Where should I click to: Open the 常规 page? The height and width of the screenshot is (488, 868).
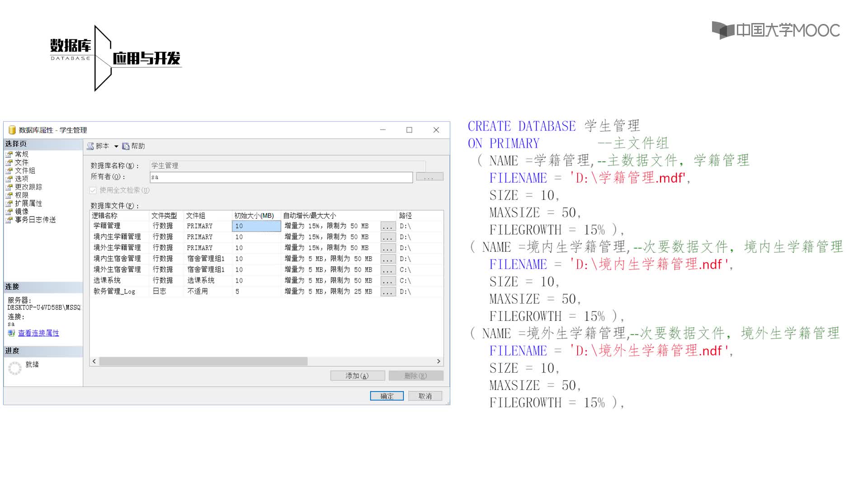point(21,154)
